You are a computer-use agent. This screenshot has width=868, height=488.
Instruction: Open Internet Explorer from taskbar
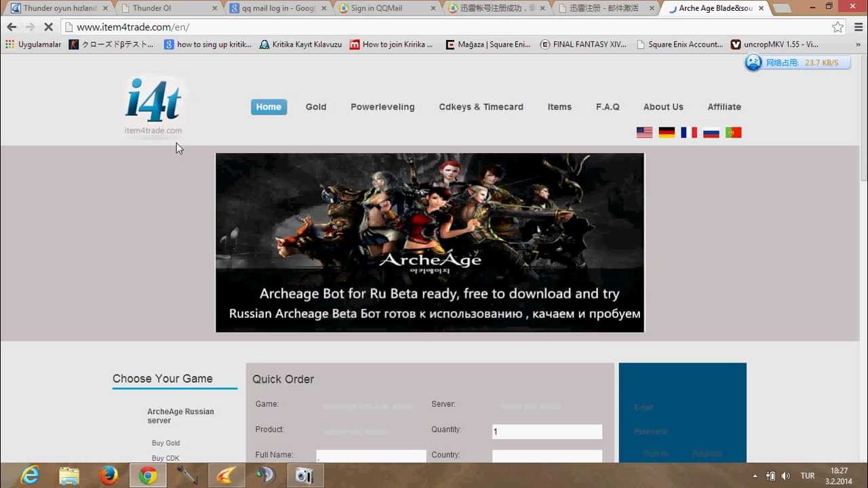click(x=30, y=476)
